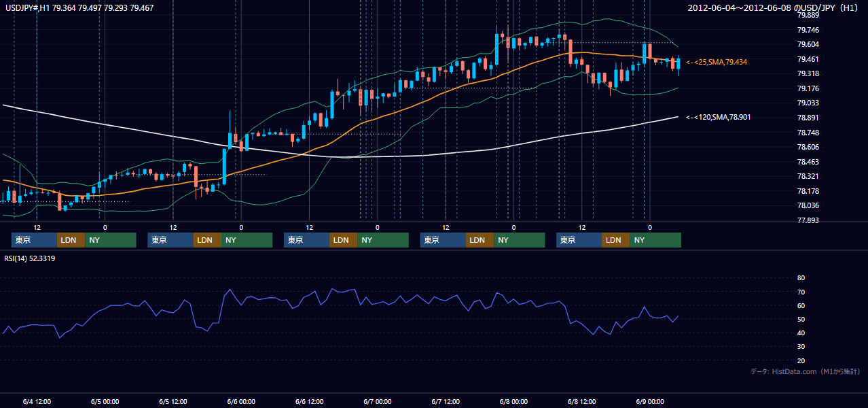
Task: Click the 6/8 12:00 time label
Action: point(581,402)
